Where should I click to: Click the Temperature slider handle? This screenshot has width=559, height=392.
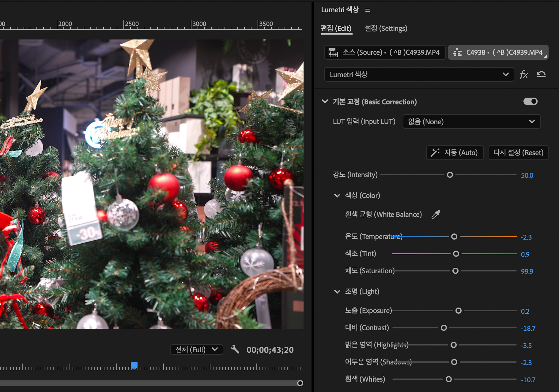454,237
